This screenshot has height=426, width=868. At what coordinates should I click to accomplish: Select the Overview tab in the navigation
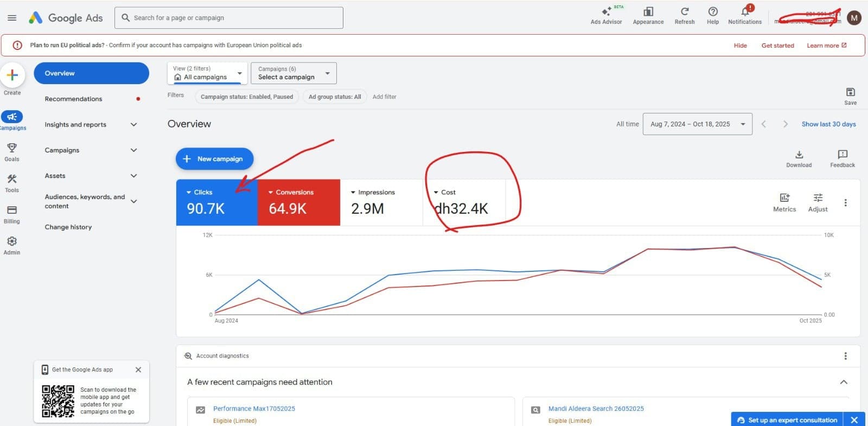point(91,73)
